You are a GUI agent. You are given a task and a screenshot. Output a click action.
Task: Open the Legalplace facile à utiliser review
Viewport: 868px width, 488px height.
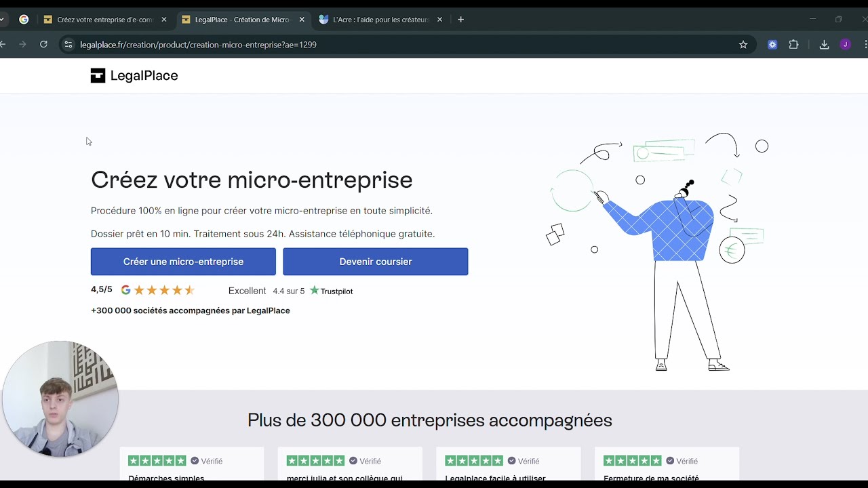(509, 464)
